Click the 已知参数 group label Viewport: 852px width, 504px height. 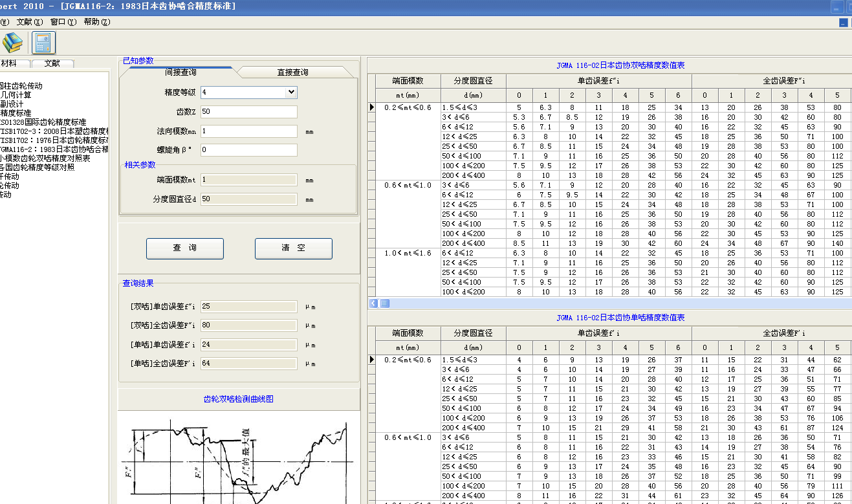click(138, 61)
